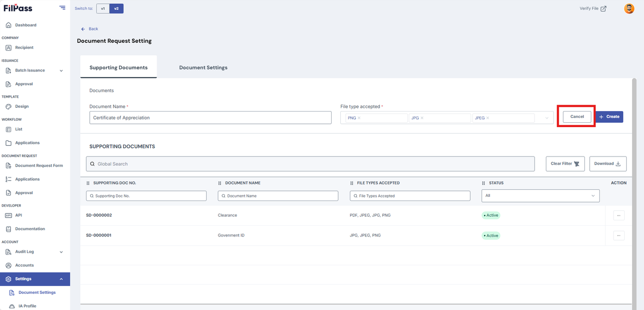Click the IA Profile icon

pyautogui.click(x=12, y=306)
